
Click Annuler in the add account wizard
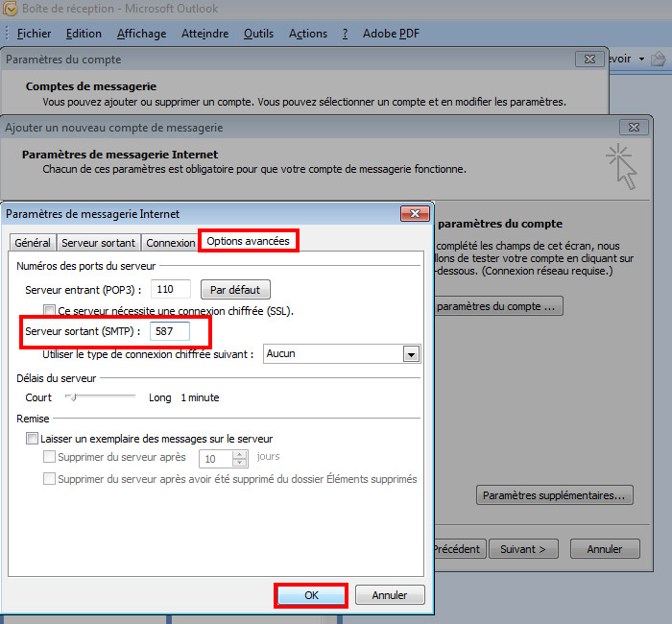pyautogui.click(x=605, y=549)
